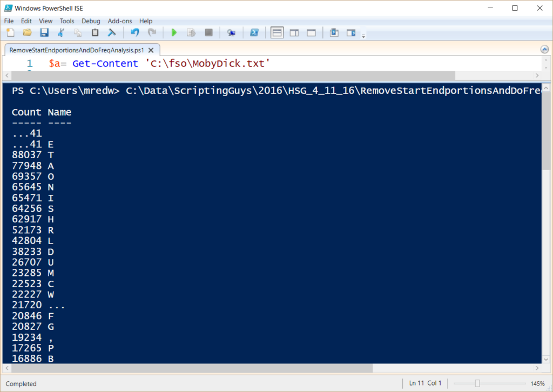The height and width of the screenshot is (392, 553).
Task: Click the Windows PowerShell ISE title bar icon
Action: (x=9, y=8)
